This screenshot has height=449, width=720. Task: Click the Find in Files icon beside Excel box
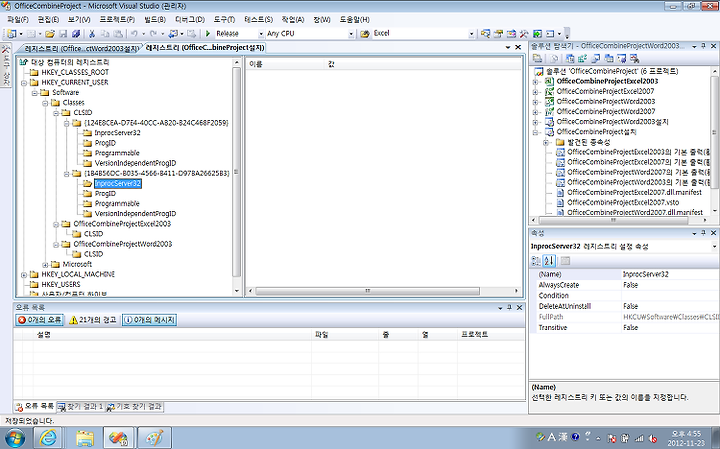pos(365,34)
